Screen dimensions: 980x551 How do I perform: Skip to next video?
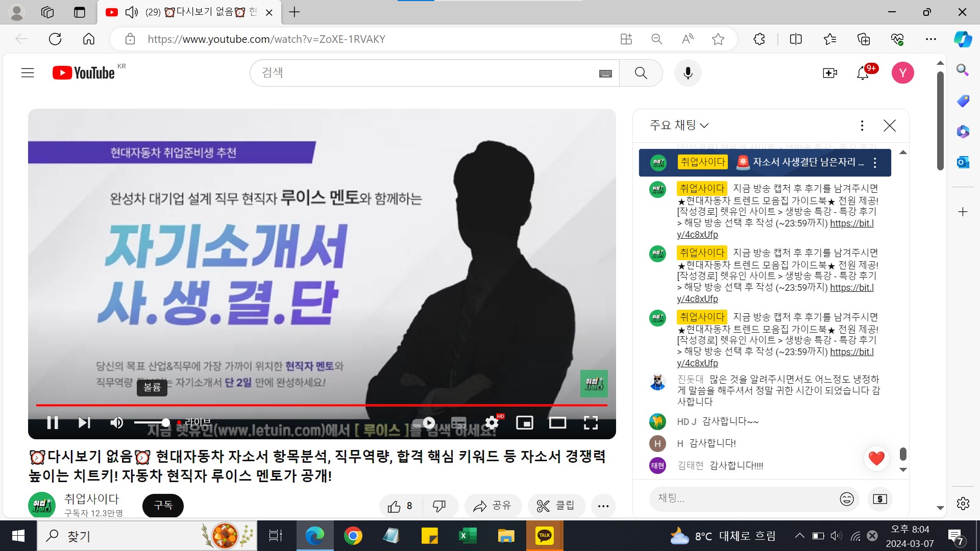click(x=84, y=422)
